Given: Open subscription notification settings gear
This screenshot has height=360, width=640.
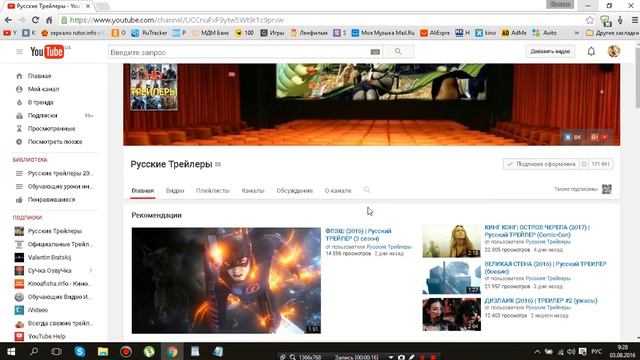Looking at the screenshot, I should point(584,164).
